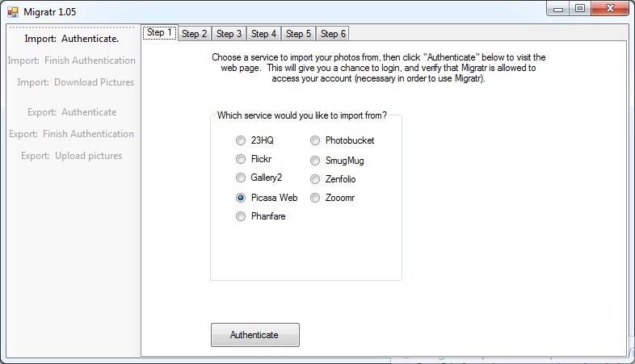
Task: Click the Migratr app icon in title bar
Action: click(12, 12)
